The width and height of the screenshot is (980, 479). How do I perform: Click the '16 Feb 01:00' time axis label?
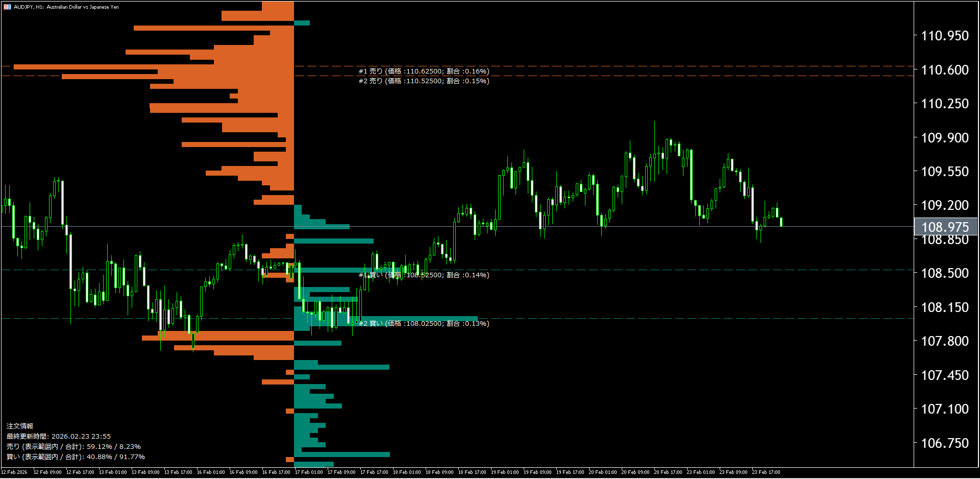(x=211, y=472)
